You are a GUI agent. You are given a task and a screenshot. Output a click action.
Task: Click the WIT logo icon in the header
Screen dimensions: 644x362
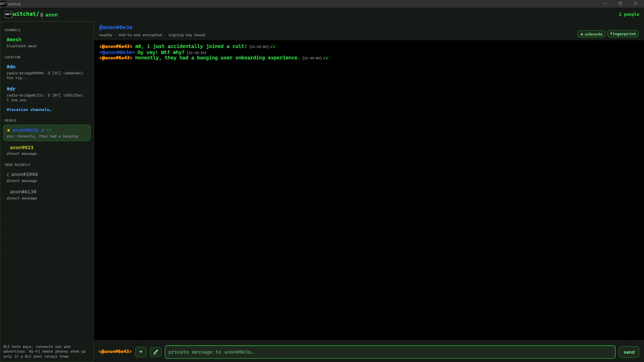coord(8,14)
